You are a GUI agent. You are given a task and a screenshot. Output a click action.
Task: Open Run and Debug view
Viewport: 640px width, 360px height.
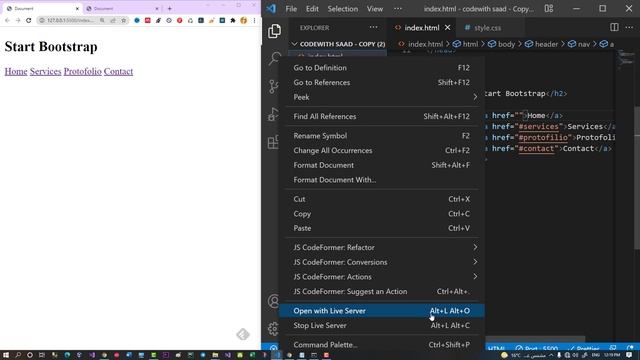(273, 114)
